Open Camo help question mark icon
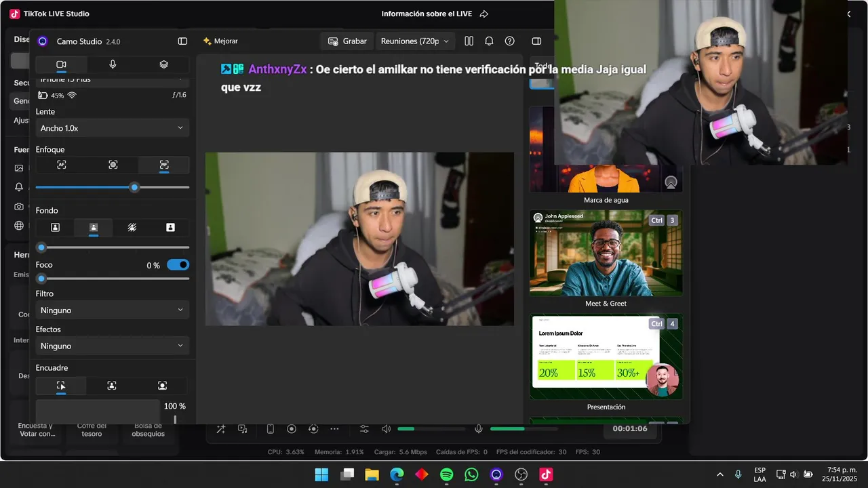The width and height of the screenshot is (868, 488). pyautogui.click(x=510, y=41)
